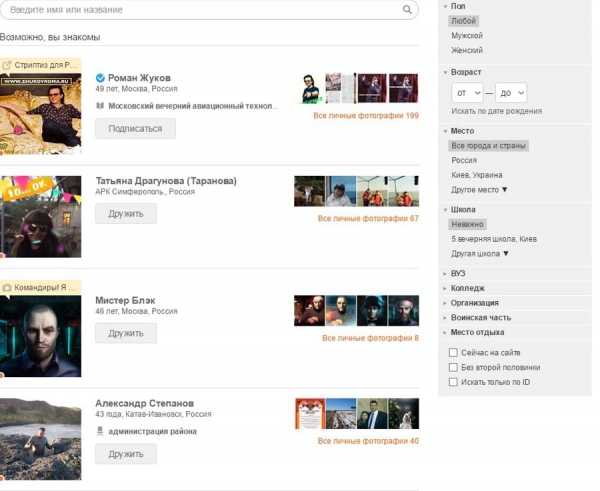Open Все личные фотографии 40 link
Viewport: 600px width, 491px height.
pyautogui.click(x=368, y=441)
